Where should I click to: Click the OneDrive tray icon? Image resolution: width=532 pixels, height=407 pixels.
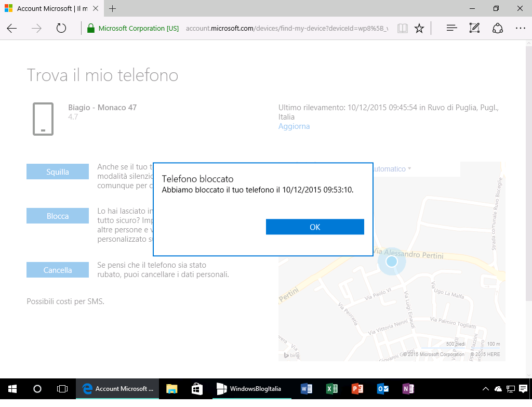tap(498, 389)
